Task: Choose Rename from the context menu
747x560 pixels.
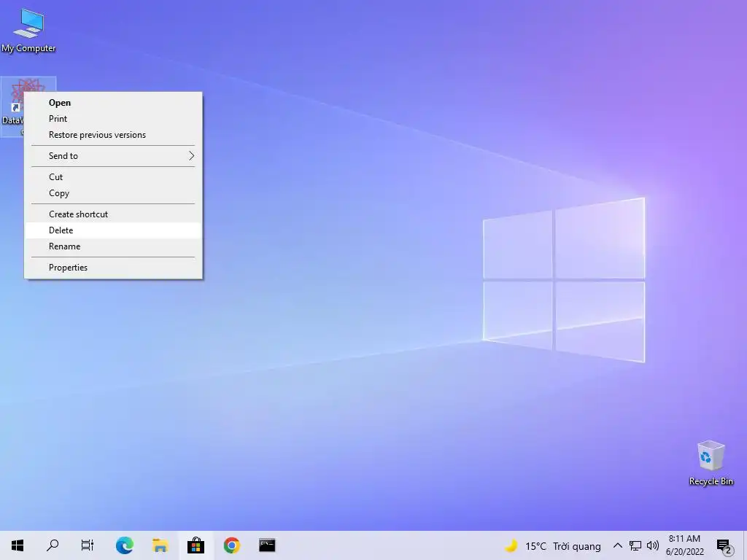Action: coord(113,246)
